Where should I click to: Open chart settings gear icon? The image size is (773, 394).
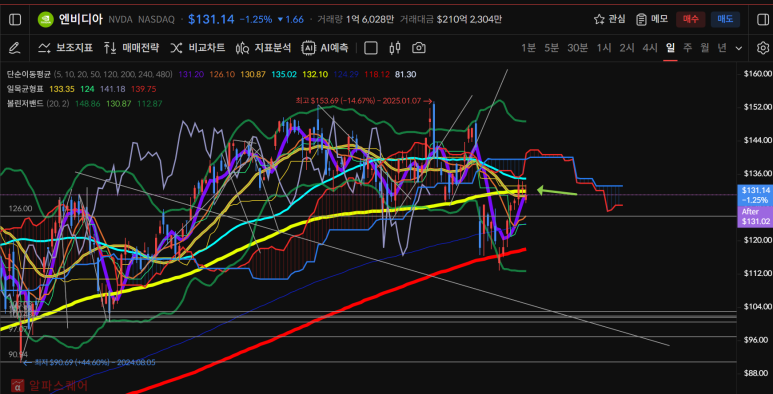762,48
